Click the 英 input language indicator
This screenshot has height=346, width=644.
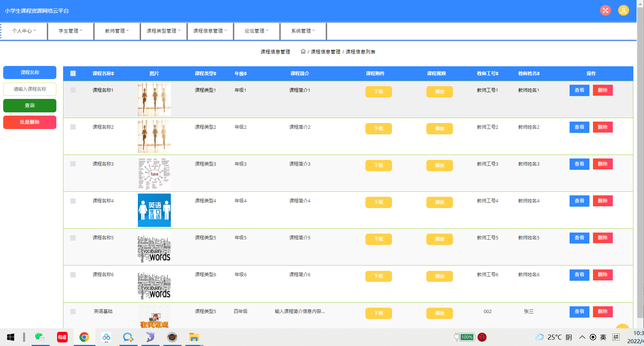point(603,337)
